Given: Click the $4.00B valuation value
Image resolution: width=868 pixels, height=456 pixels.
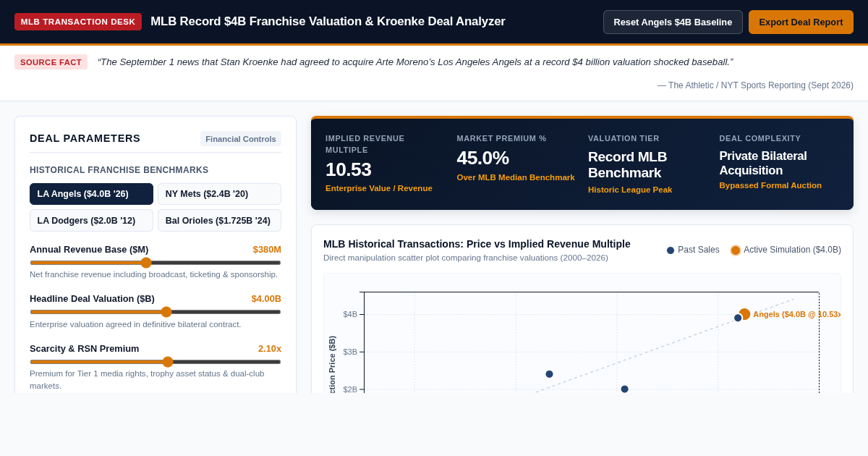Looking at the screenshot, I should [266, 299].
